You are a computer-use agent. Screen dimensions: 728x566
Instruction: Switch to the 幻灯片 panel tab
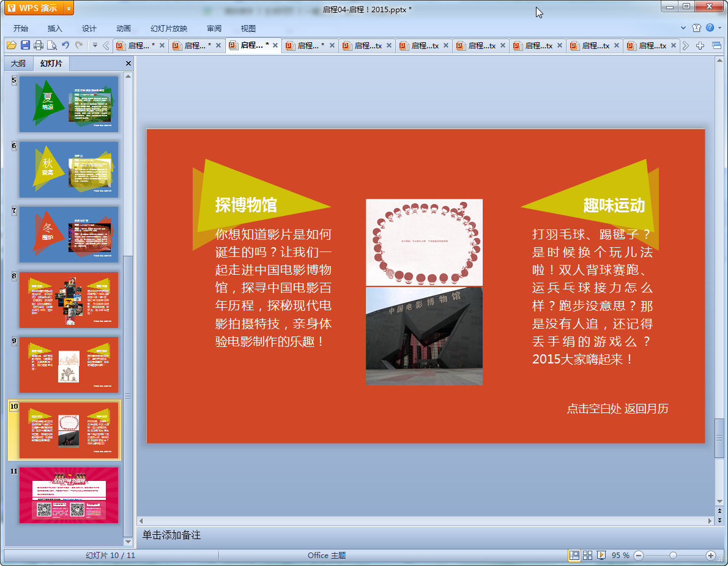click(51, 63)
